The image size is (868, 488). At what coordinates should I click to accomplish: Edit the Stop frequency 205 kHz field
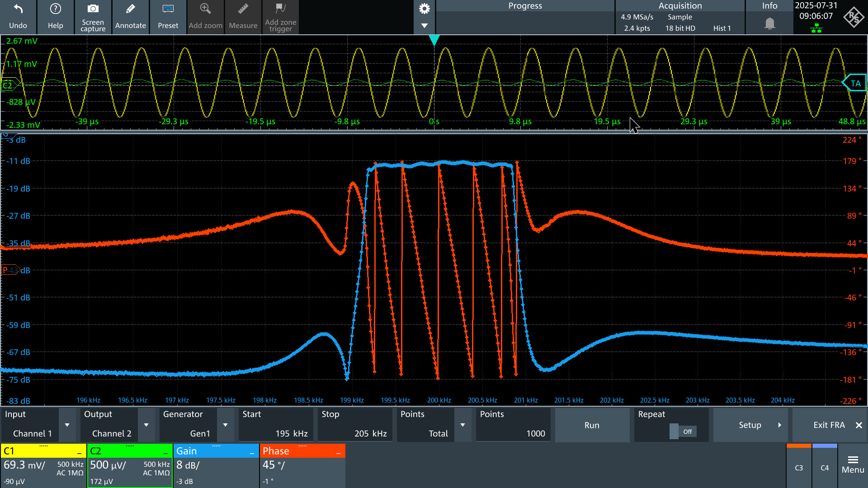(355, 425)
